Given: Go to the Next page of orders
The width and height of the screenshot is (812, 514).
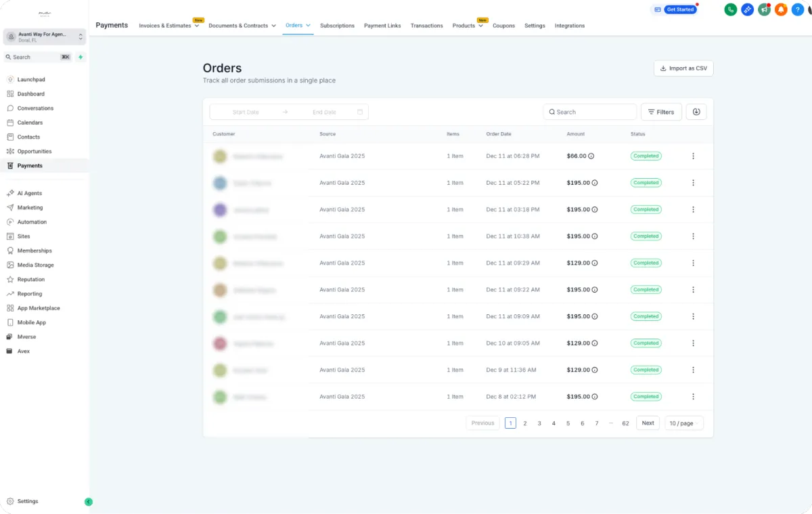Looking at the screenshot, I should click(x=648, y=423).
